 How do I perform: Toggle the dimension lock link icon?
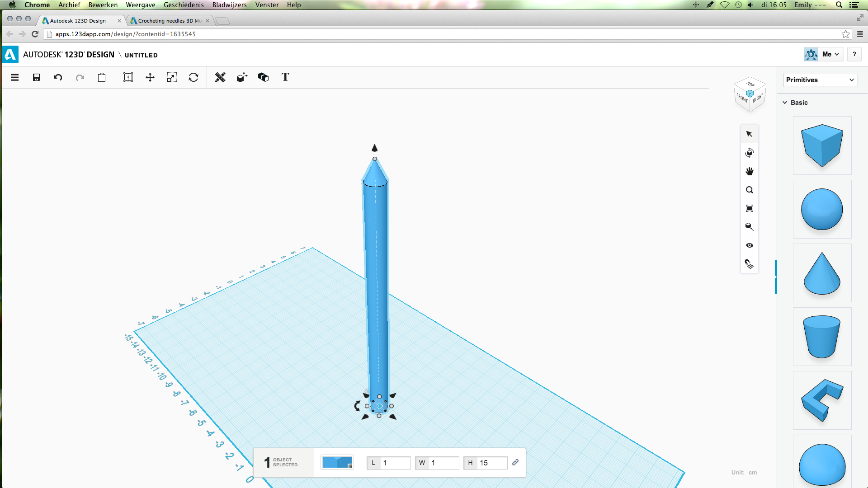[x=515, y=462]
